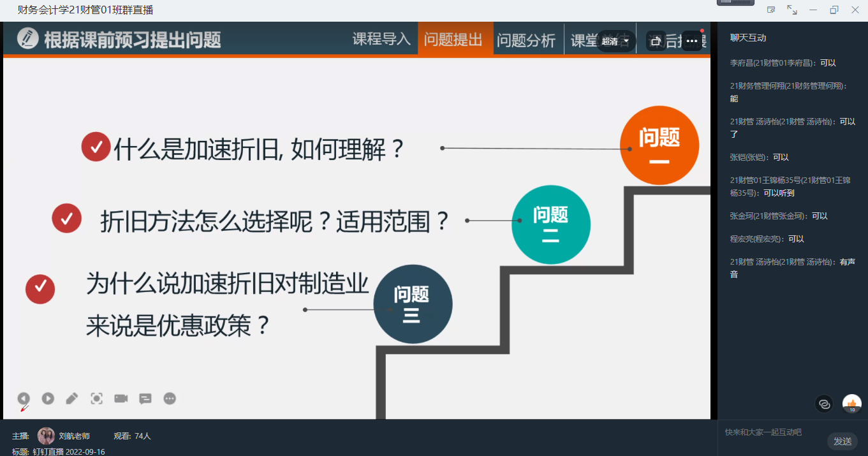This screenshot has width=868, height=456.
Task: Click the rotate screen icon on video
Action: pos(656,41)
